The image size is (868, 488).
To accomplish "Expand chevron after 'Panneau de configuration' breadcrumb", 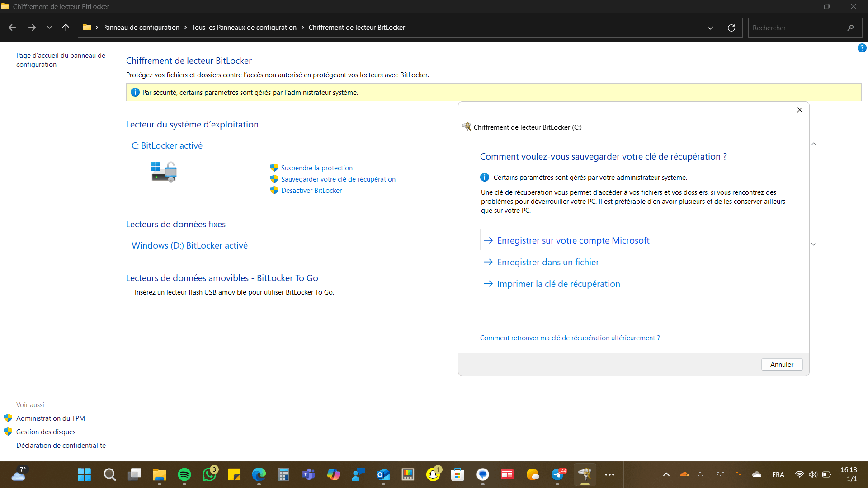I will tap(185, 28).
